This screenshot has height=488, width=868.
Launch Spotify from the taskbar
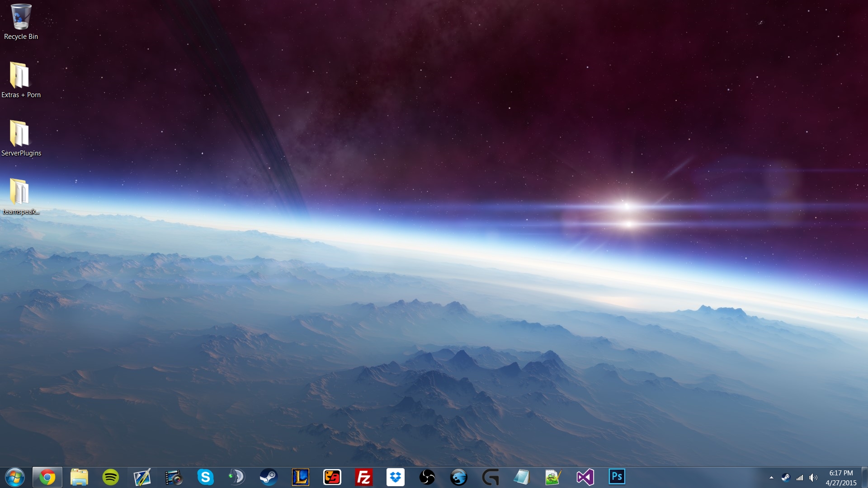coord(110,477)
